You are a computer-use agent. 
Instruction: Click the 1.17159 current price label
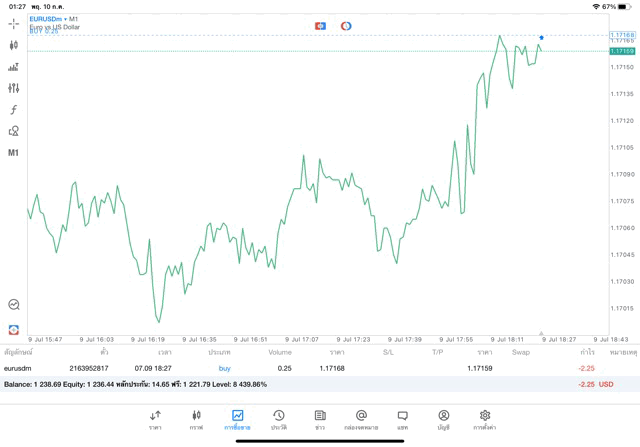click(x=621, y=51)
